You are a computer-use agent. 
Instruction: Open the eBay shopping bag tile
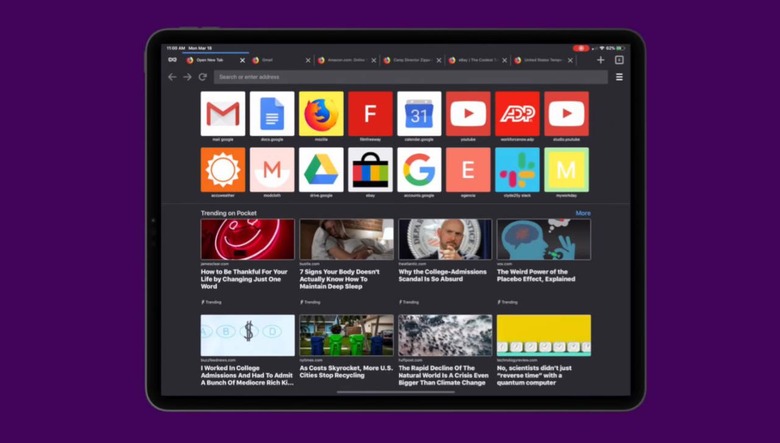pyautogui.click(x=370, y=170)
